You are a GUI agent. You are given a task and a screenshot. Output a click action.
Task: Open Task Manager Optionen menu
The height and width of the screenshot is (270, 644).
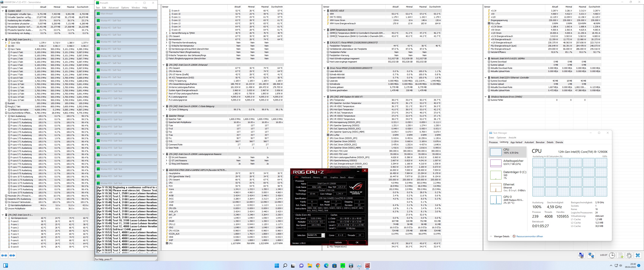[501, 138]
